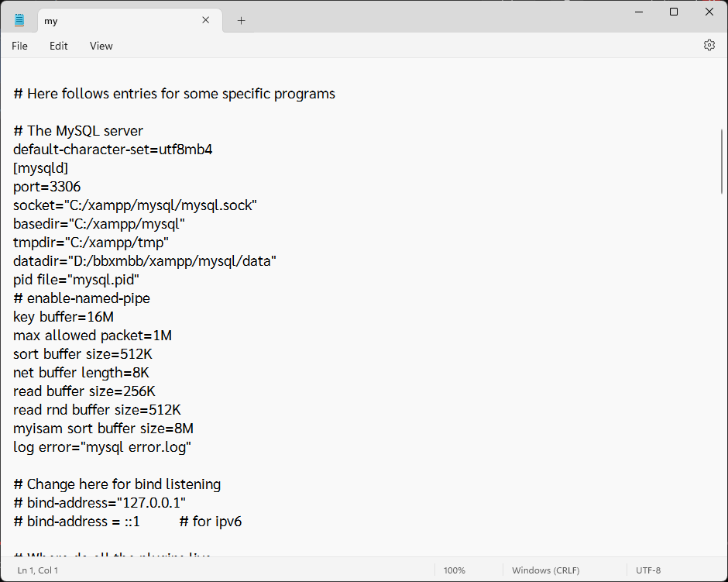Maximize the Notepad window
This screenshot has width=728, height=582.
(674, 12)
